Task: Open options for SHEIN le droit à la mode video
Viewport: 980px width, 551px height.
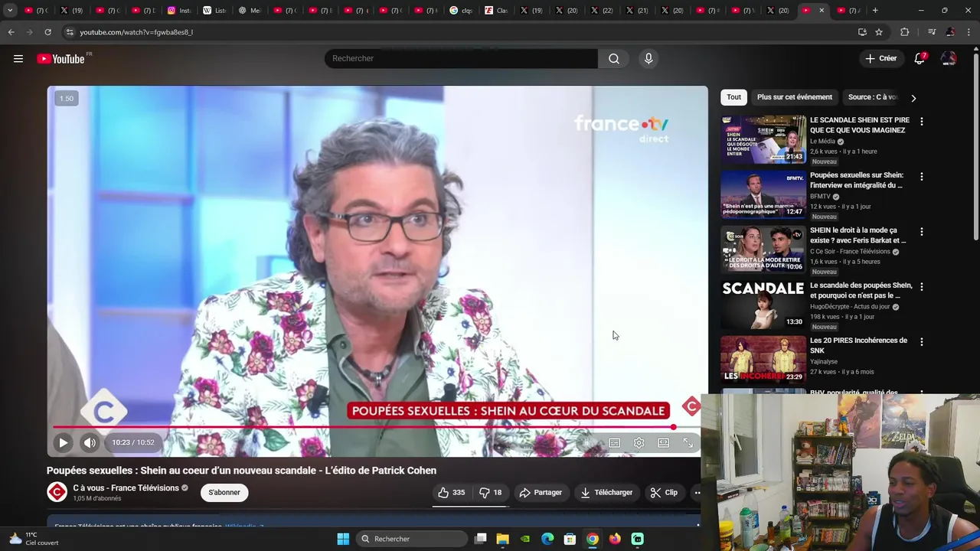Action: [x=922, y=232]
